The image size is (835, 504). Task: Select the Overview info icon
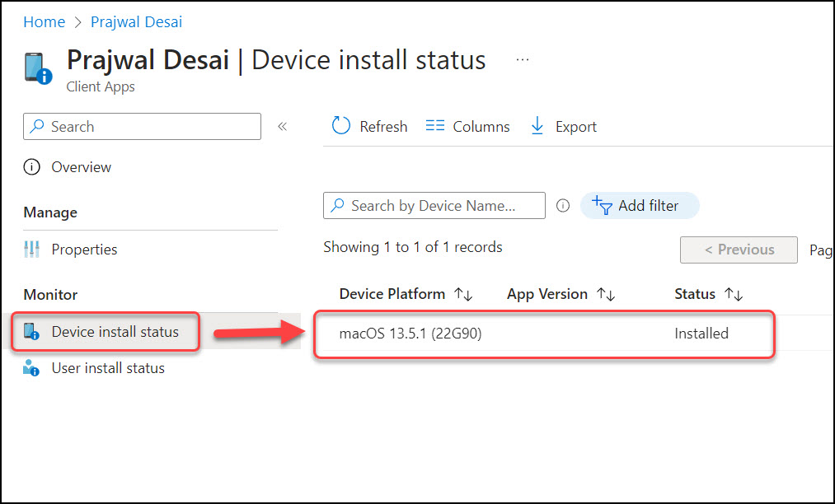[x=32, y=167]
